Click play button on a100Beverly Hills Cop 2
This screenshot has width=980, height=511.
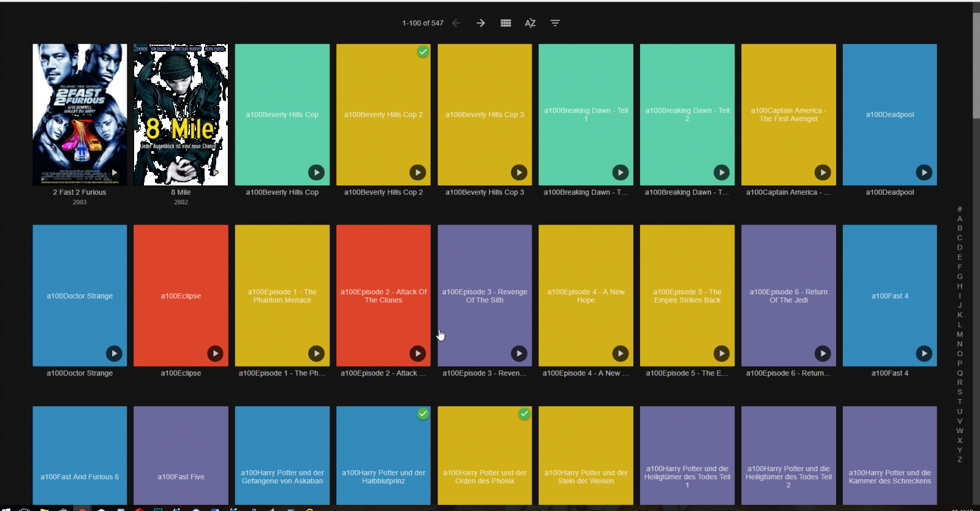pyautogui.click(x=418, y=173)
